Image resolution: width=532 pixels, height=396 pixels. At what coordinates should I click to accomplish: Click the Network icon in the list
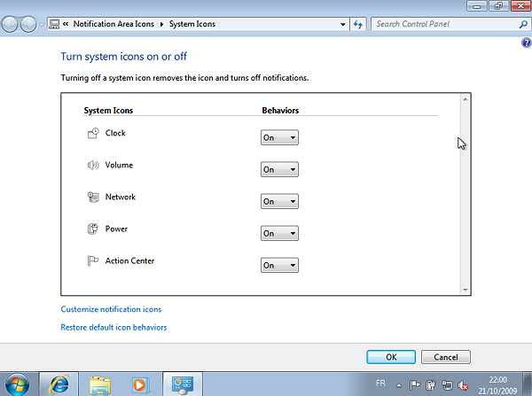(94, 198)
